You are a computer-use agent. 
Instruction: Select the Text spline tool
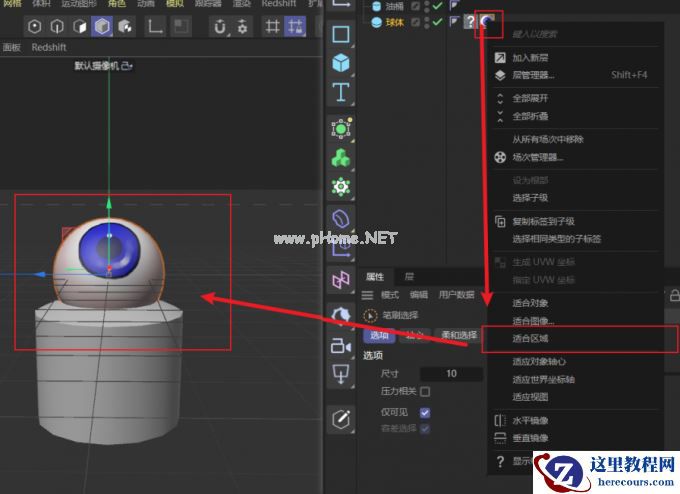click(x=341, y=92)
